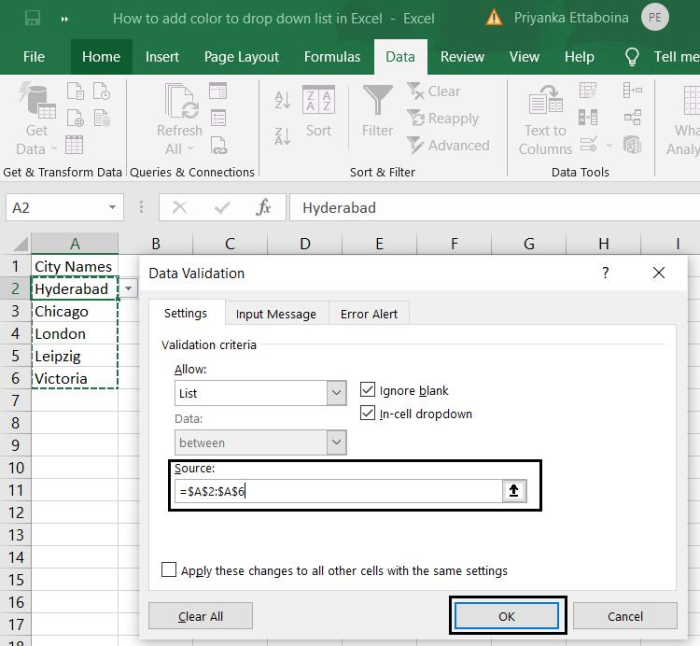Click the Refresh All icon

coord(180,101)
